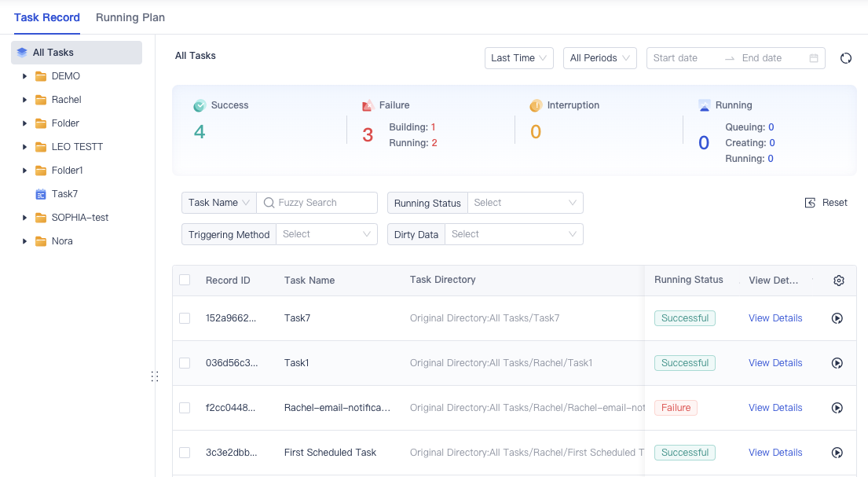Tick the checkbox for record f2cc0448
The image size is (868, 477).
(x=185, y=408)
